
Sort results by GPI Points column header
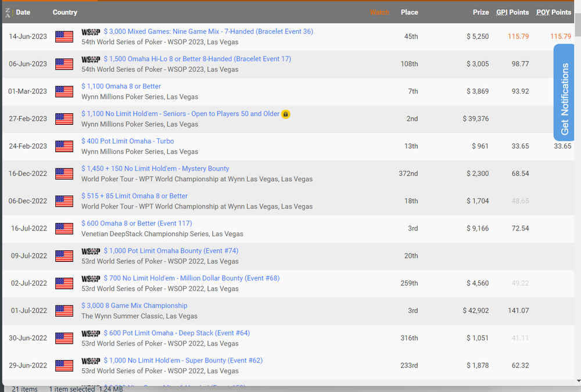(512, 12)
